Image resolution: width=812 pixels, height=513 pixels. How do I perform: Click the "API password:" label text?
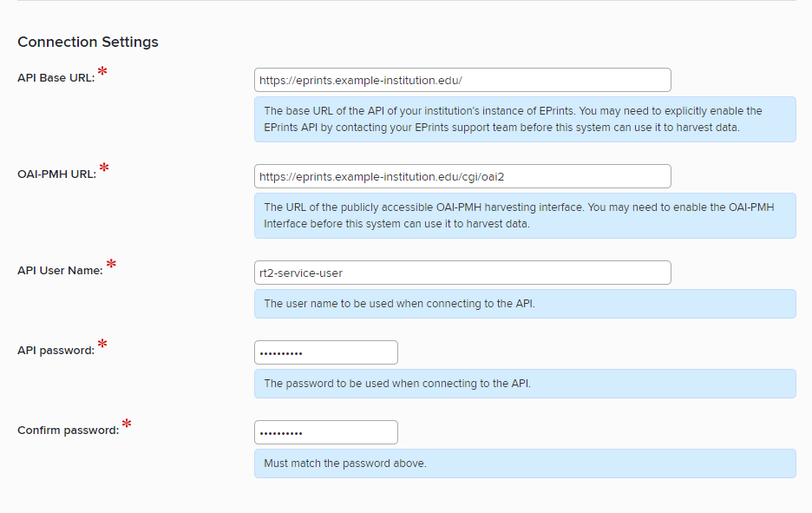point(56,351)
